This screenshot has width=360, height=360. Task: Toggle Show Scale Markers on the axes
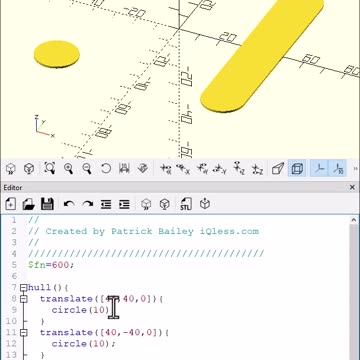(x=338, y=169)
